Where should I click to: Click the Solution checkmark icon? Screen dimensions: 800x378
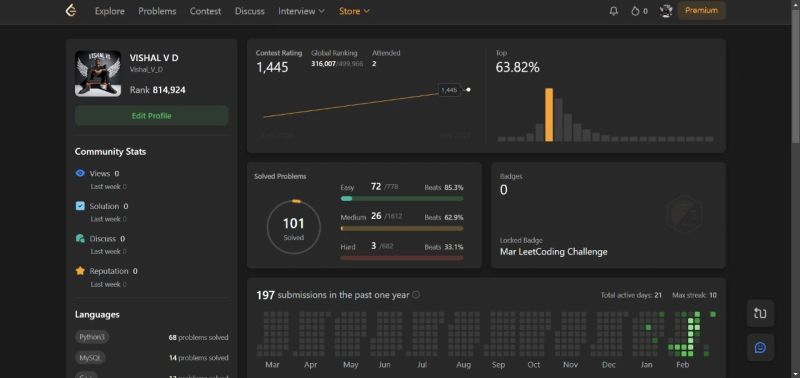pyautogui.click(x=80, y=206)
